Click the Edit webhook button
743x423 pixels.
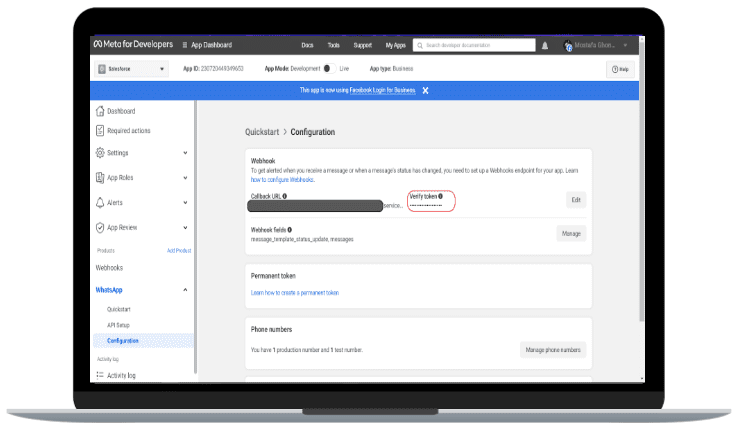coord(576,200)
